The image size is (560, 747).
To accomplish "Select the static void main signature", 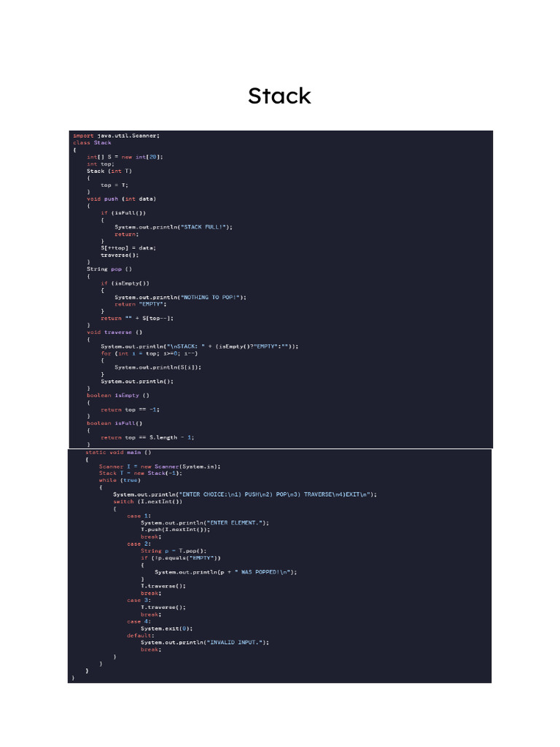I will tap(118, 452).
